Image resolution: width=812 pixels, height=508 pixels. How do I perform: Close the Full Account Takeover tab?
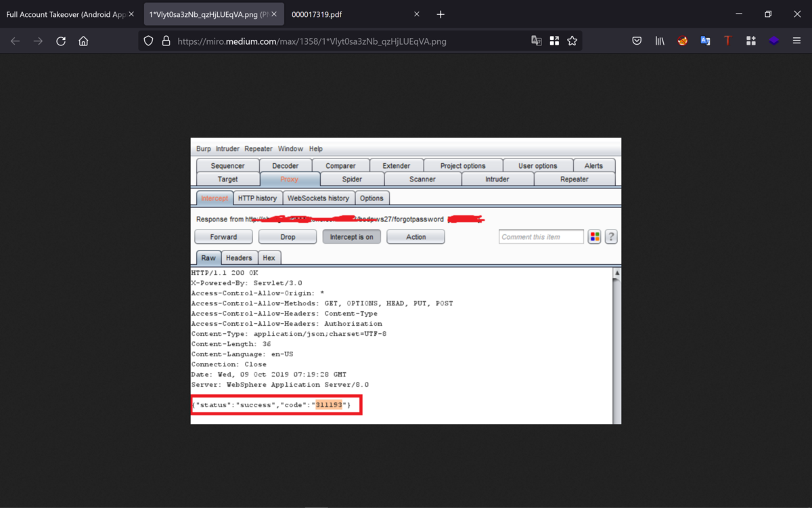click(x=131, y=14)
